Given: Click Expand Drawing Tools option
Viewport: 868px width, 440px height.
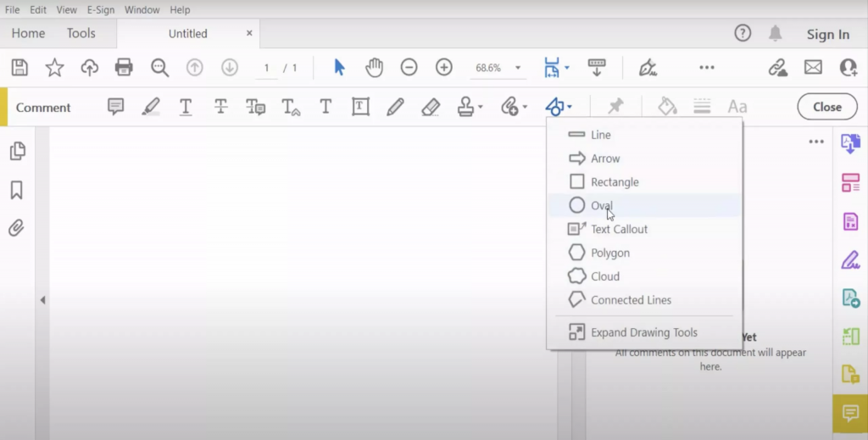Looking at the screenshot, I should click(644, 332).
